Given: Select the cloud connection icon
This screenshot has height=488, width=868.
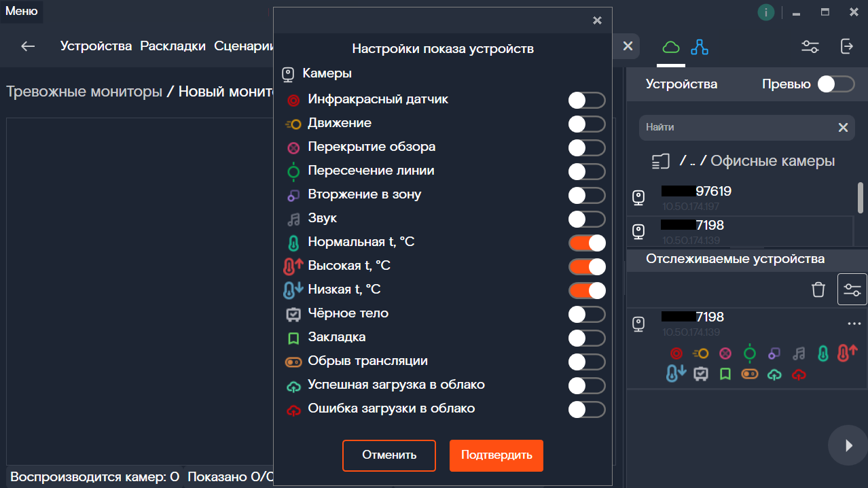Looking at the screenshot, I should [671, 47].
